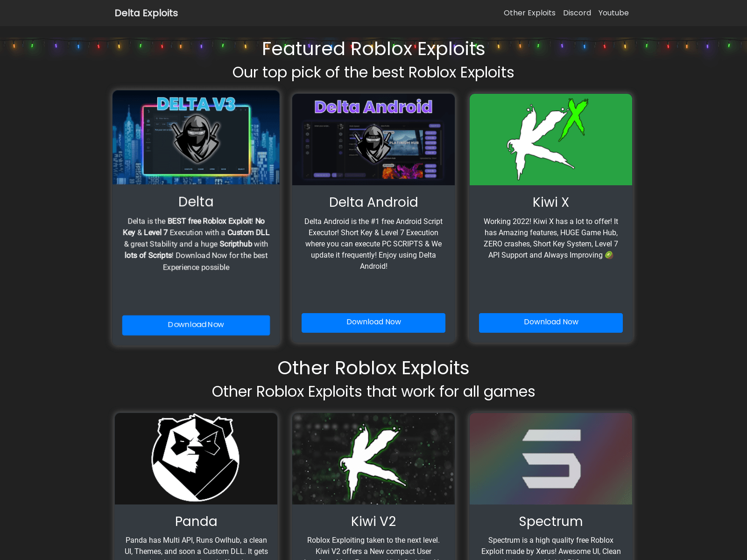Viewport: 747px width, 560px height.
Task: Open the Delta Android banner image
Action: coord(373,140)
